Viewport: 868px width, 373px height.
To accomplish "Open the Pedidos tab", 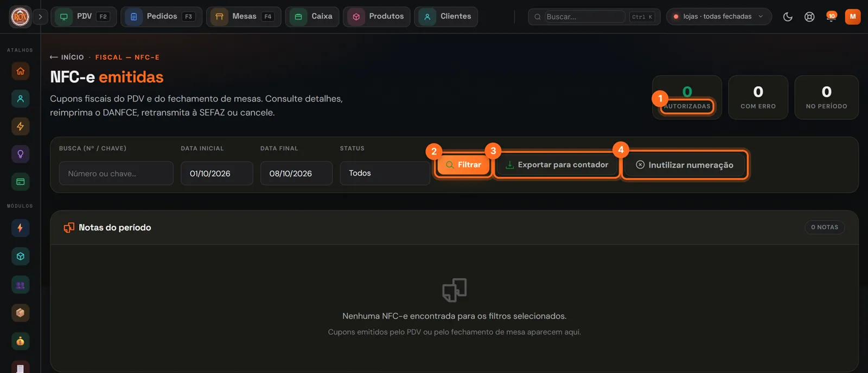I will point(161,17).
